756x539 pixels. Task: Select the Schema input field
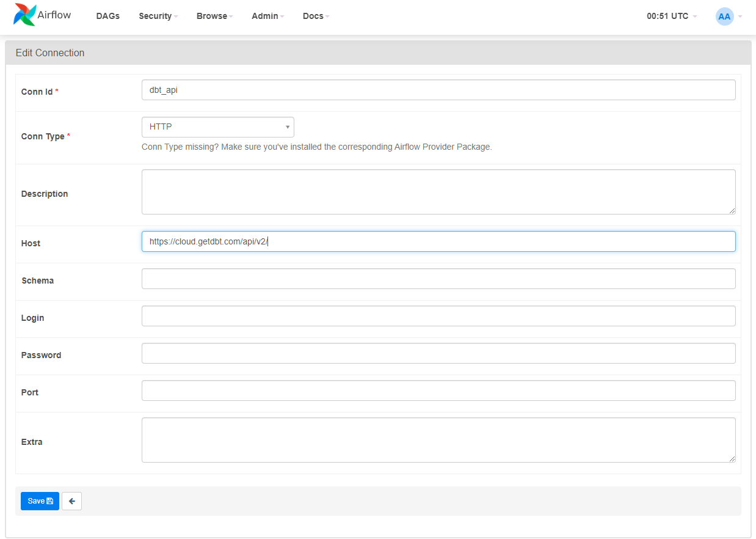pyautogui.click(x=438, y=279)
